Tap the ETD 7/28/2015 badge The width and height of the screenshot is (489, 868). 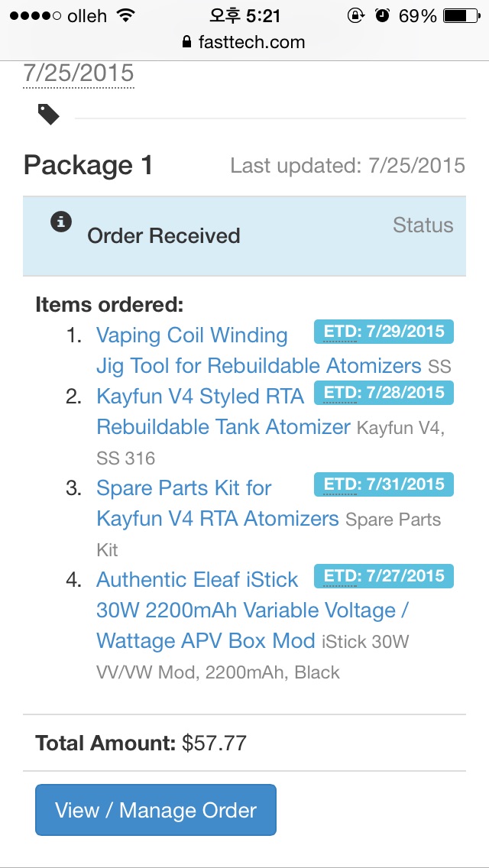point(384,393)
